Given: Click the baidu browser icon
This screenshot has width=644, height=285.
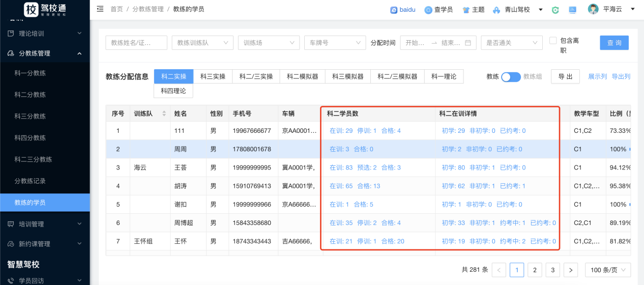Looking at the screenshot, I should 394,10.
